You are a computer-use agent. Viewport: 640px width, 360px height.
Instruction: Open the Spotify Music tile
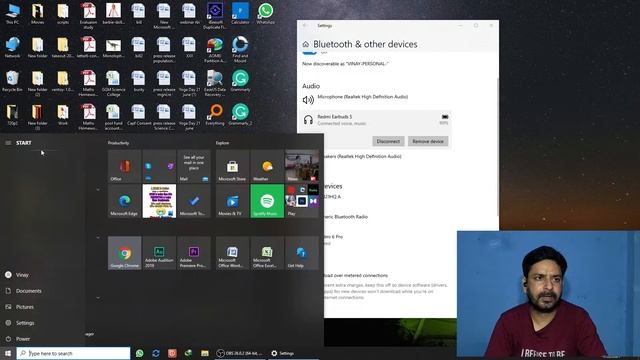[267, 201]
